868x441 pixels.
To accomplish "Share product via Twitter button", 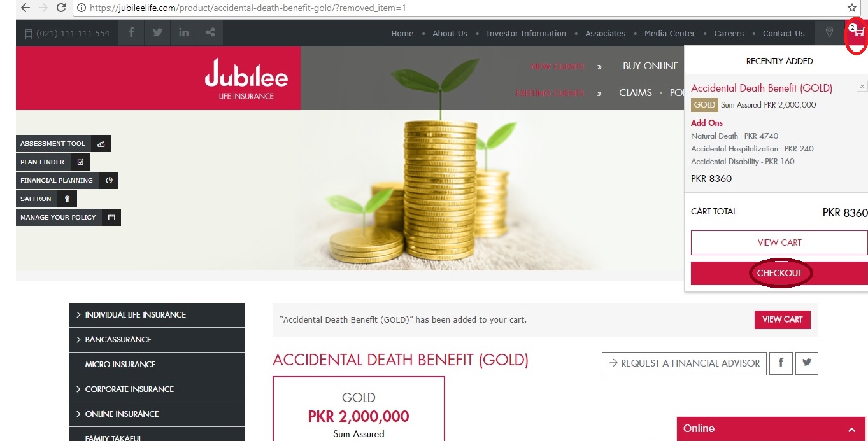I will (807, 363).
